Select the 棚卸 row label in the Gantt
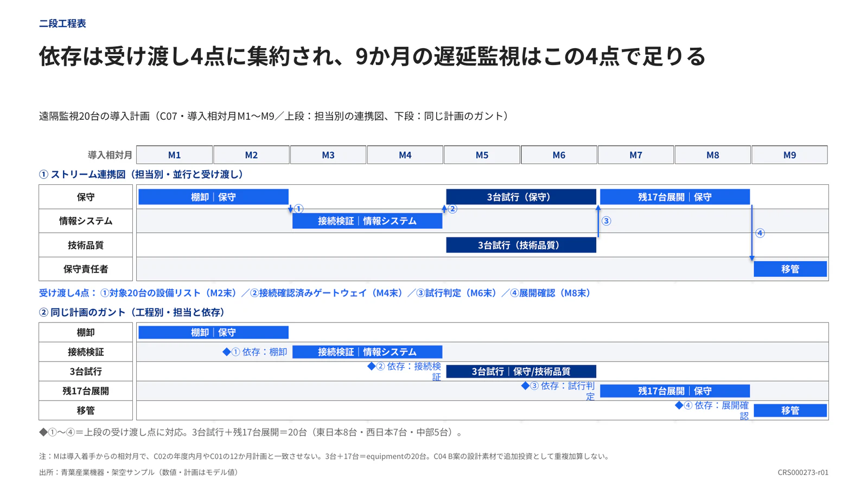This screenshot has height=488, width=868. [x=86, y=332]
